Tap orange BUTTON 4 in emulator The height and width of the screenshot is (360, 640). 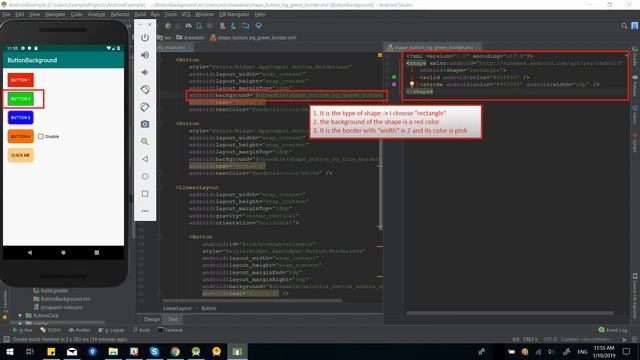tap(20, 136)
